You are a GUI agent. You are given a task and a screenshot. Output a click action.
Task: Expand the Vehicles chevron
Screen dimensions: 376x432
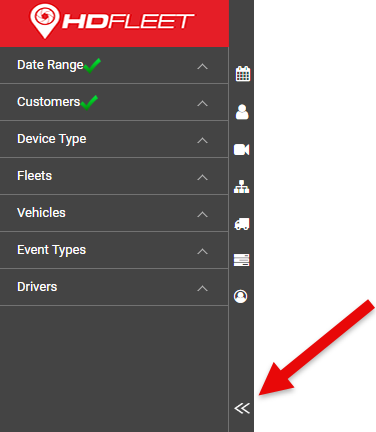[202, 214]
